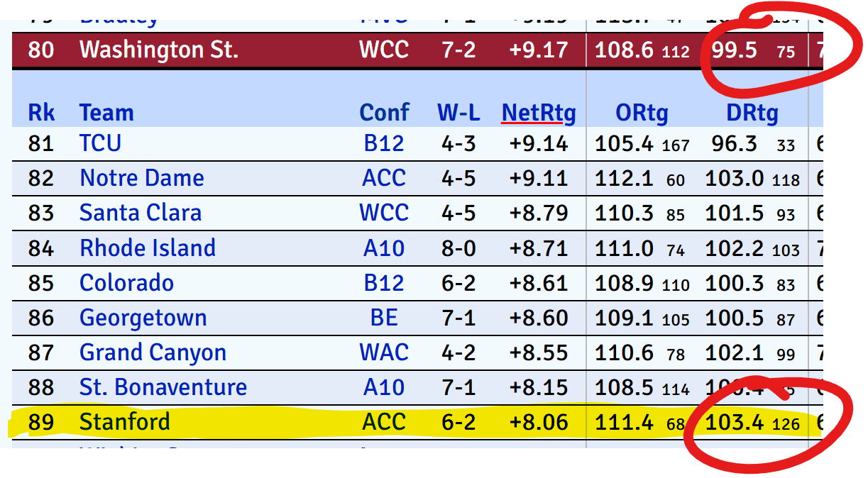Click the Rk column header
Image resolution: width=868 pixels, height=478 pixels.
(x=41, y=113)
